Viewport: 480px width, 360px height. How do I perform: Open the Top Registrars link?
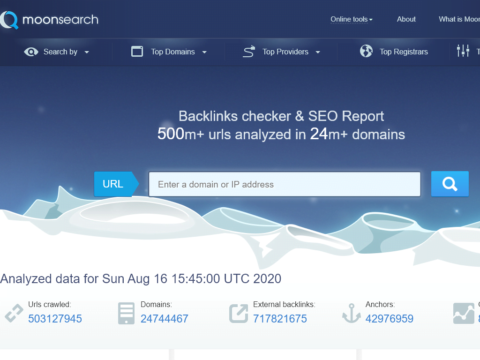[404, 52]
